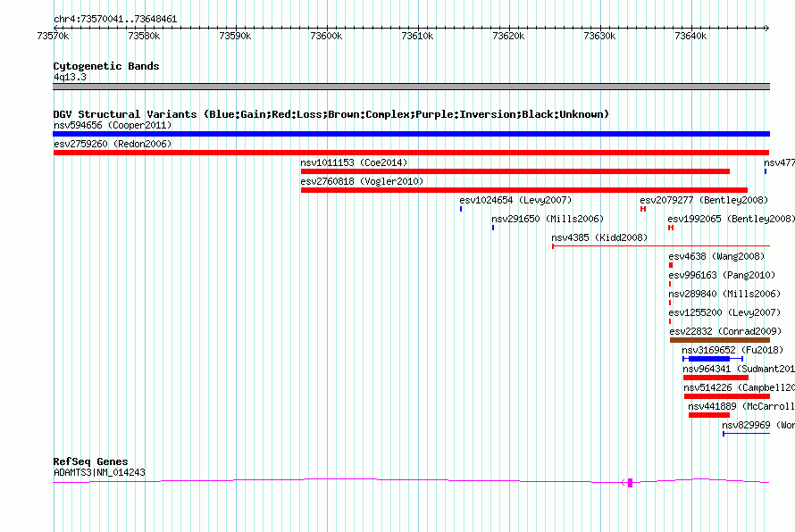Open the esv1024654 (Levy2007) label
795x532 pixels.
click(x=515, y=200)
